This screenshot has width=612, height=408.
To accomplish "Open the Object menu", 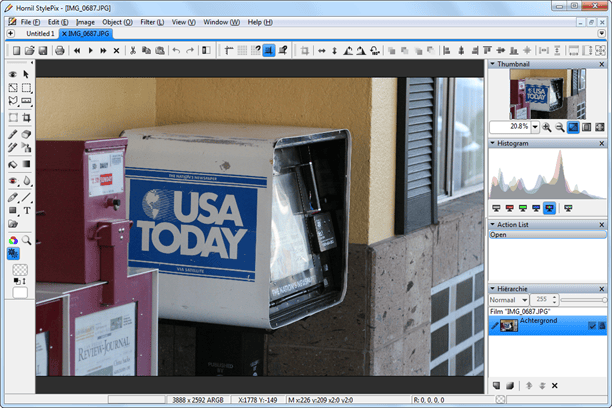I will pyautogui.click(x=117, y=22).
